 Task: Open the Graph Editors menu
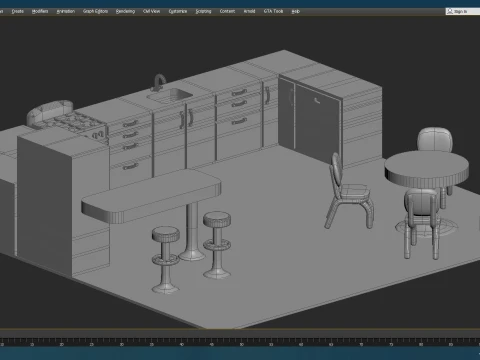[x=95, y=11]
